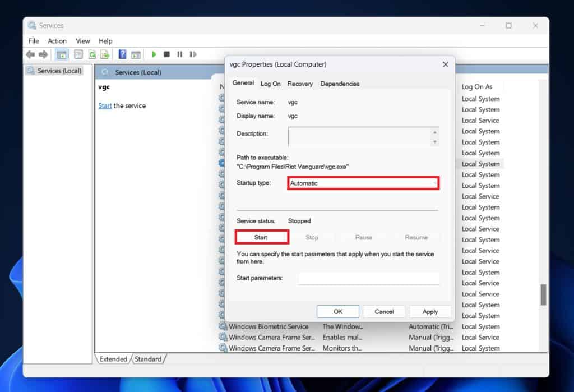
Task: Toggle the Show/Hide Console Tree icon
Action: [62, 54]
